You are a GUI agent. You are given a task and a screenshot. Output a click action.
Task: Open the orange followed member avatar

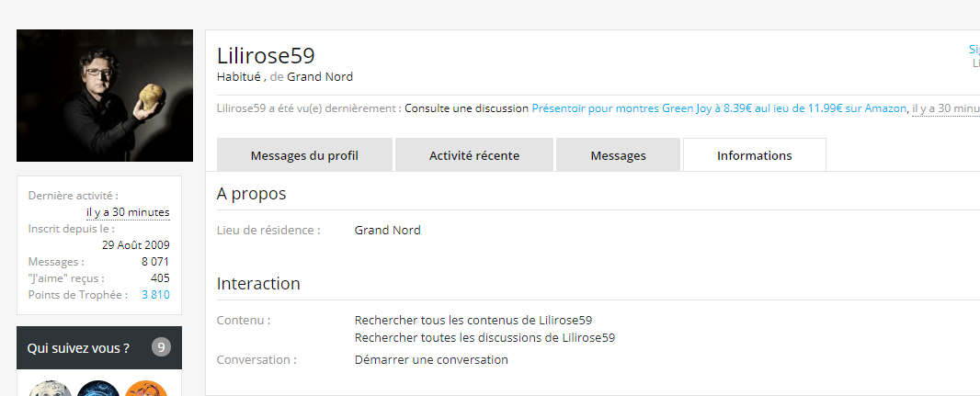click(x=145, y=390)
